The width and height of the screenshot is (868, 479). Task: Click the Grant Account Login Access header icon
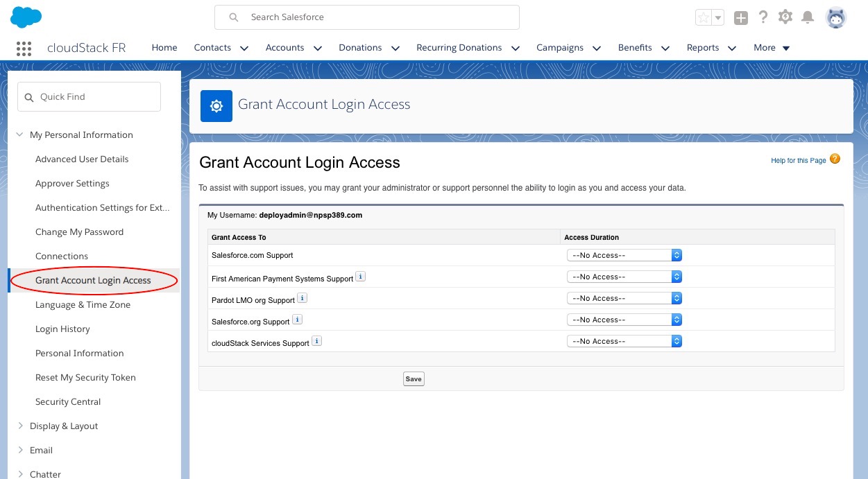pyautogui.click(x=216, y=105)
